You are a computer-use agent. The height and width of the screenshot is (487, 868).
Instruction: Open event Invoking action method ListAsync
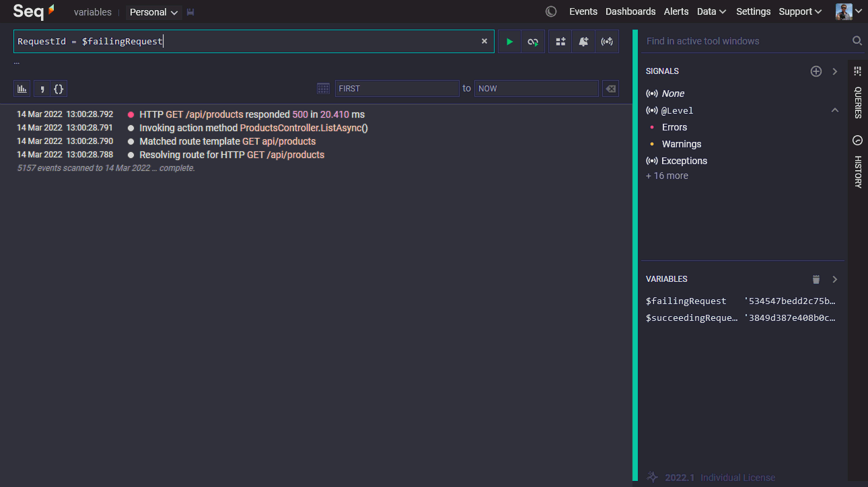[x=254, y=128]
